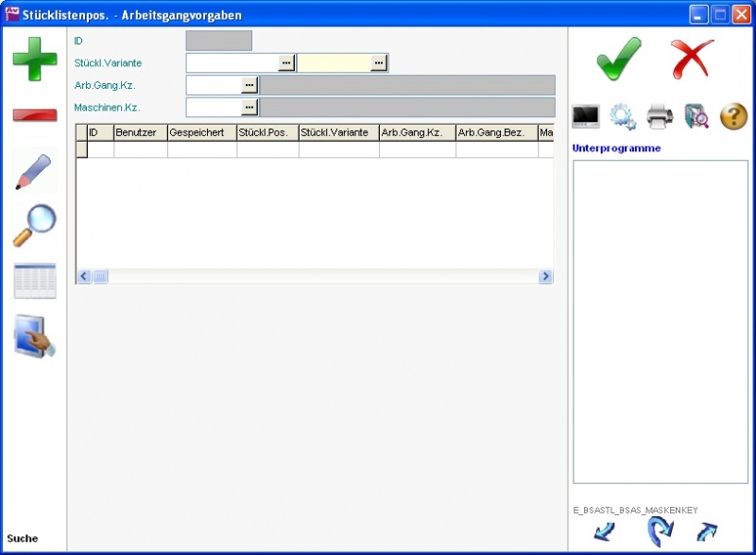
Task: Click the red minus delete record icon
Action: point(34,115)
